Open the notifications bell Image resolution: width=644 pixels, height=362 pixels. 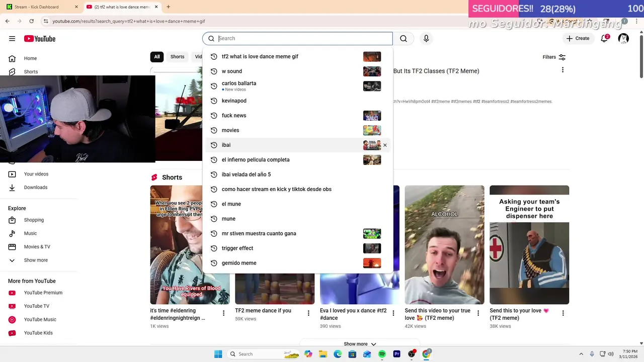tap(605, 39)
